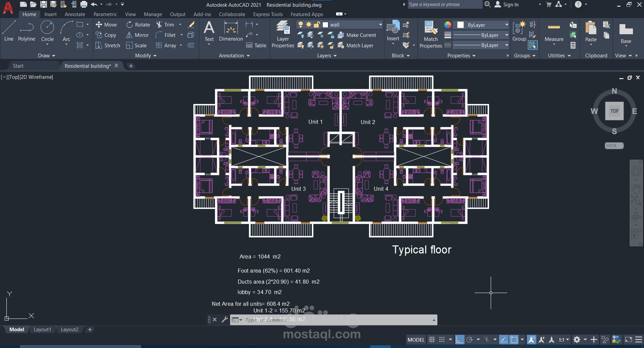Expand the Draw panel
The width and height of the screenshot is (644, 348).
46,55
